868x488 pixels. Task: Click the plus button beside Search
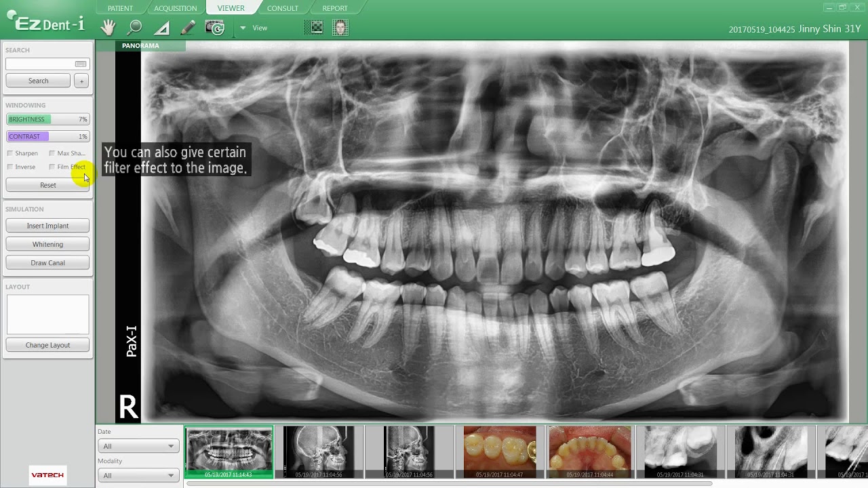[81, 81]
